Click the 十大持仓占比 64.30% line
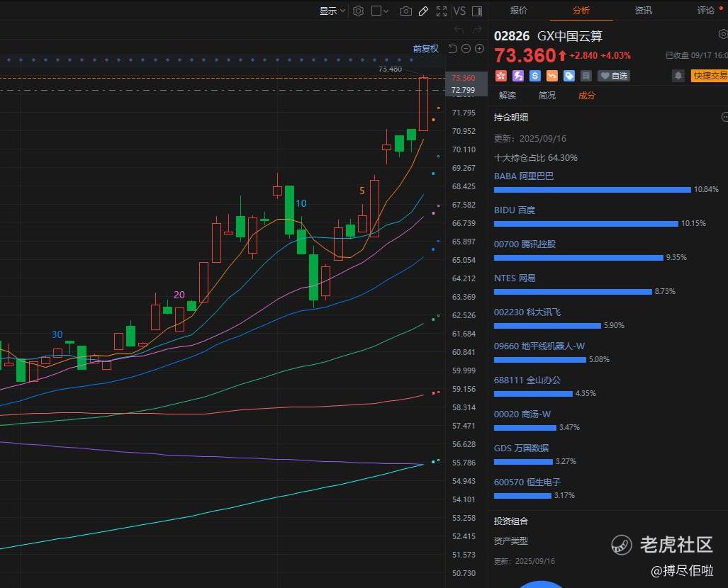The height and width of the screenshot is (588, 728). pos(536,158)
